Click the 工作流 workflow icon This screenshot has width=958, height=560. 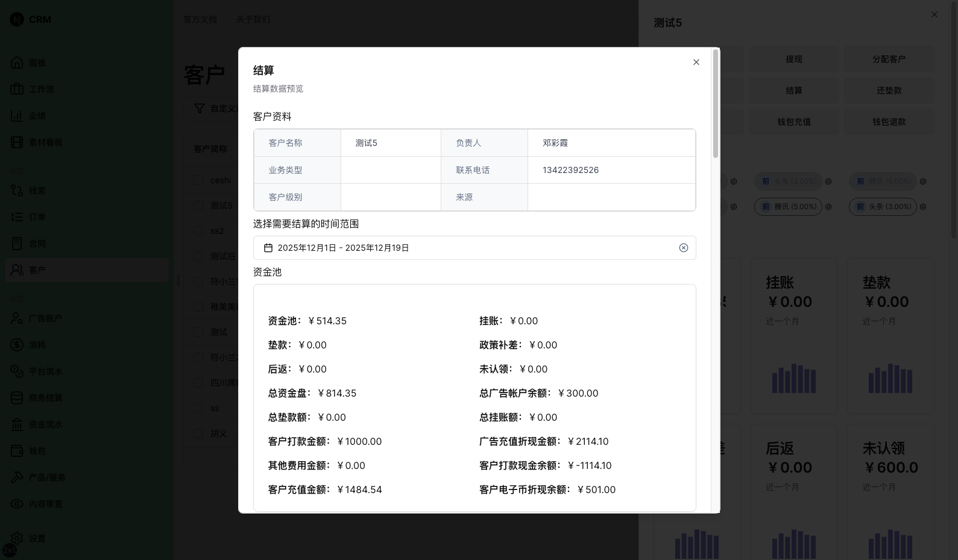coord(17,89)
